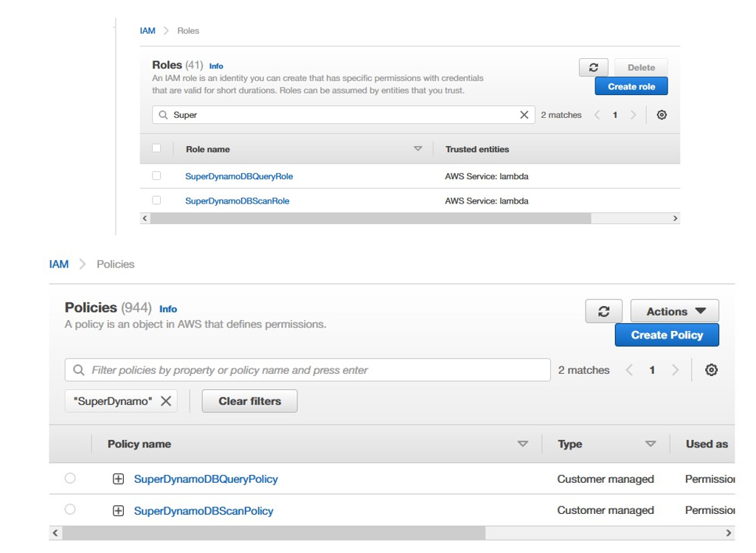Go to IAM breadcrumb above Roles
The height and width of the screenshot is (553, 756).
click(x=148, y=31)
